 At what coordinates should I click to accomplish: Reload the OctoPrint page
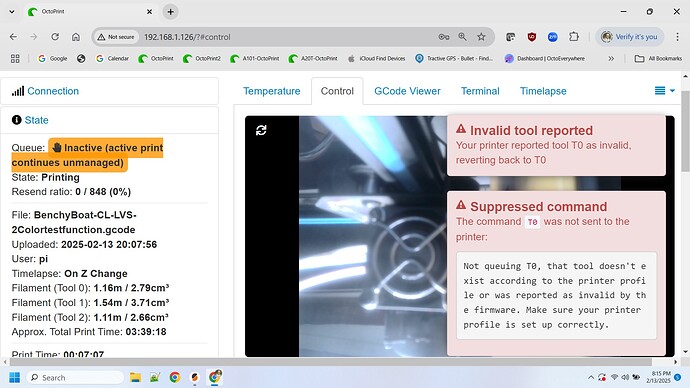pyautogui.click(x=55, y=37)
